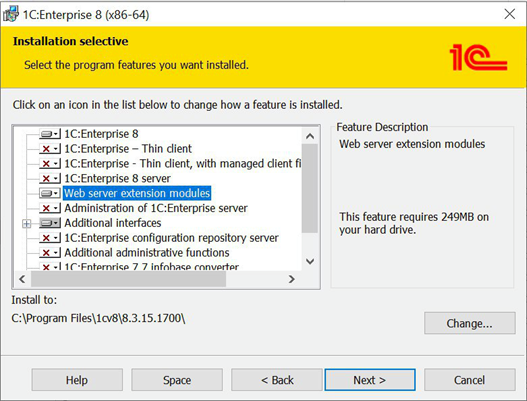The width and height of the screenshot is (527, 401).
Task: Select 1C:Enterprise 8 server row
Action: pos(117,178)
